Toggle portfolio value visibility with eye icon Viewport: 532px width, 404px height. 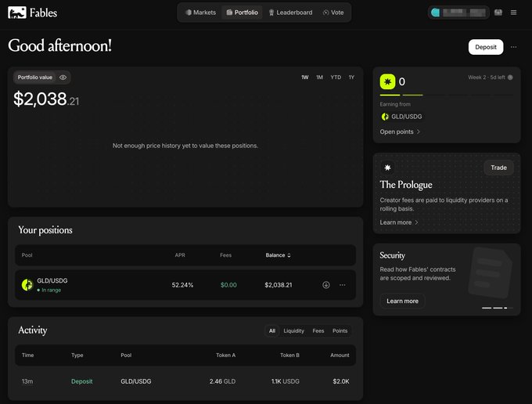coord(63,78)
